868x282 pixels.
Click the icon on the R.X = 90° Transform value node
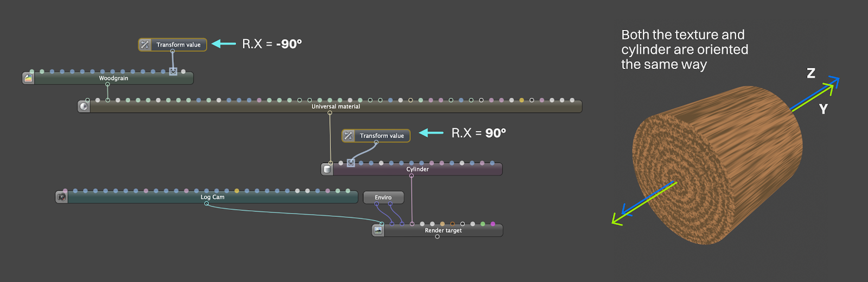348,135
